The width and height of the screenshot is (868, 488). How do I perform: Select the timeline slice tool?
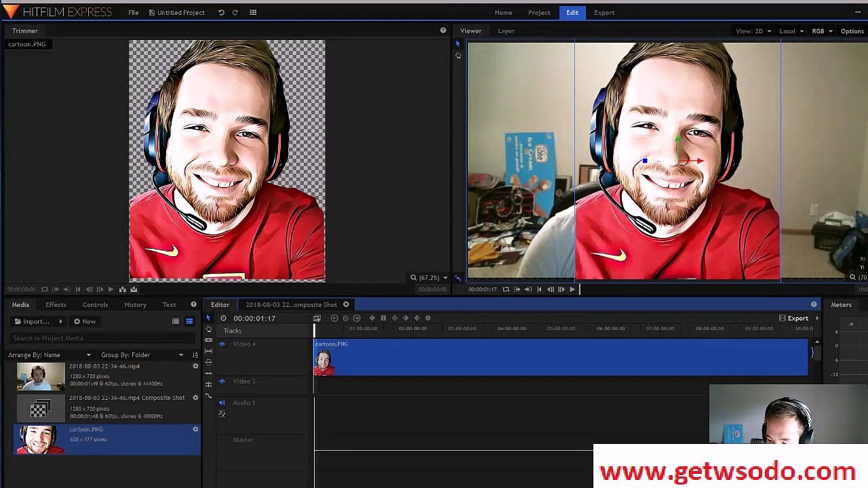pyautogui.click(x=208, y=340)
